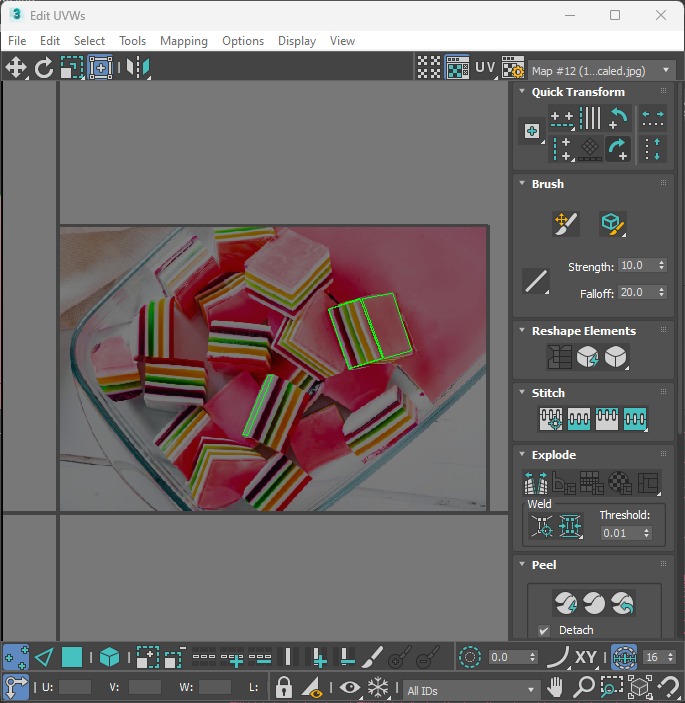Click Stitch to Source icon

(x=607, y=419)
